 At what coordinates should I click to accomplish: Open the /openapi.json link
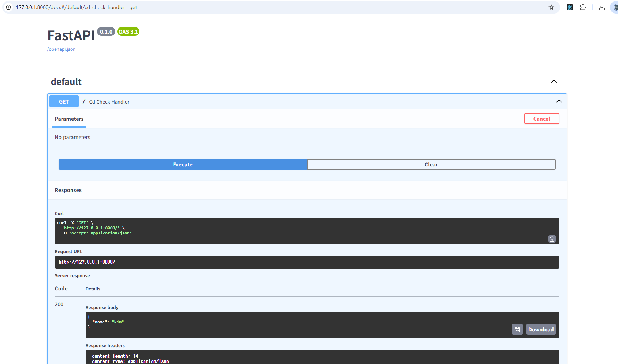tap(62, 49)
